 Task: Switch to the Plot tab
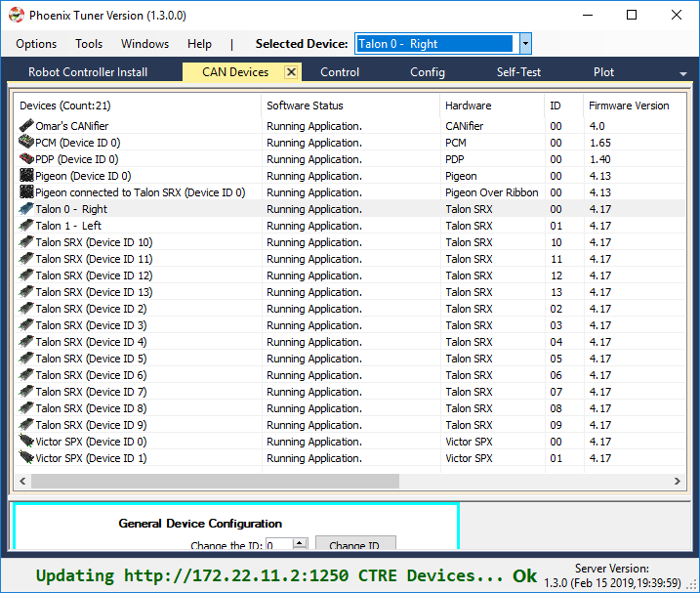[603, 72]
